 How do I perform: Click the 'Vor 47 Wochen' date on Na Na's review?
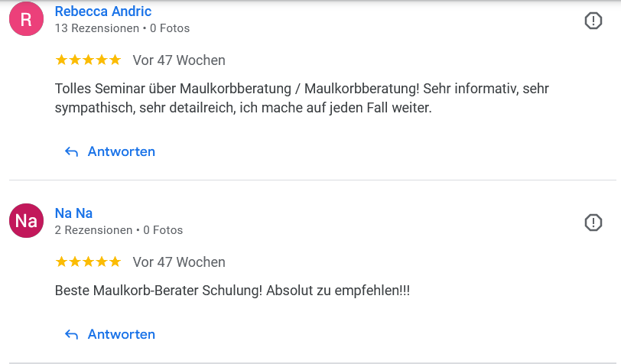coord(179,262)
